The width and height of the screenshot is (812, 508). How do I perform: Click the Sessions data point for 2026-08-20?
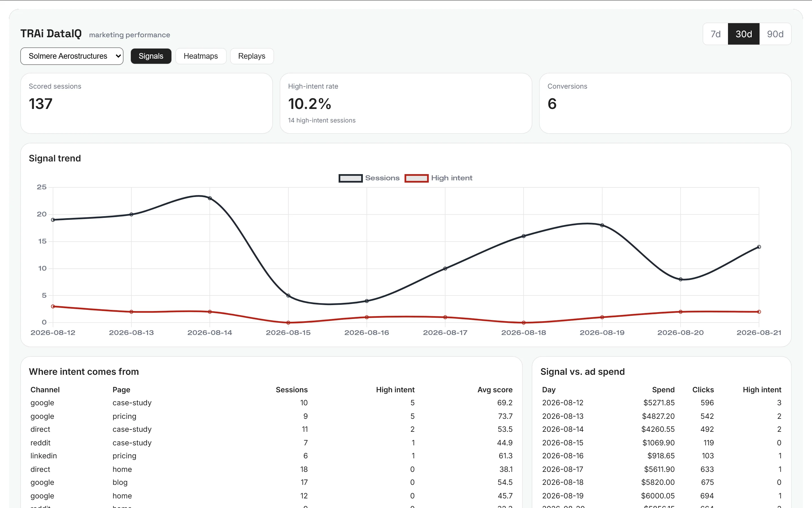[x=680, y=279]
